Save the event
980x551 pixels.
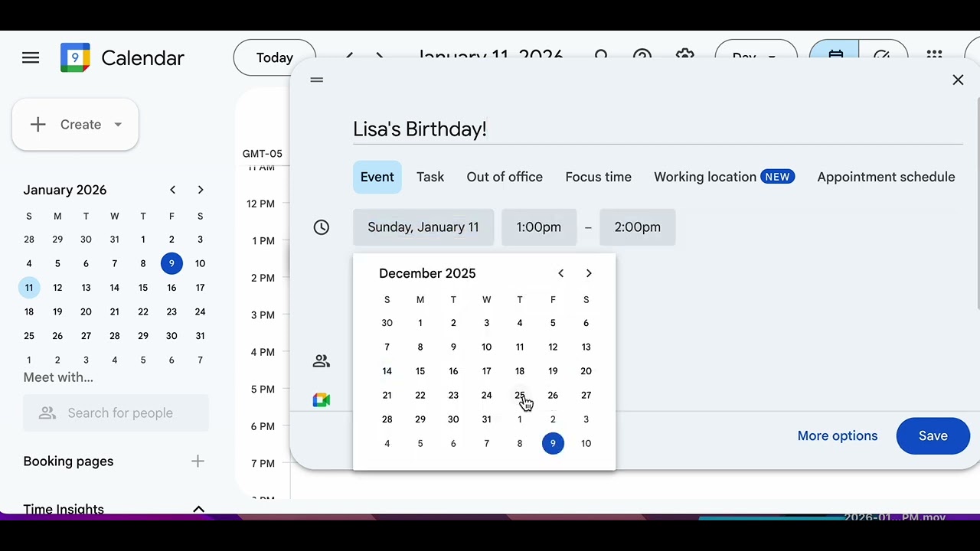933,436
